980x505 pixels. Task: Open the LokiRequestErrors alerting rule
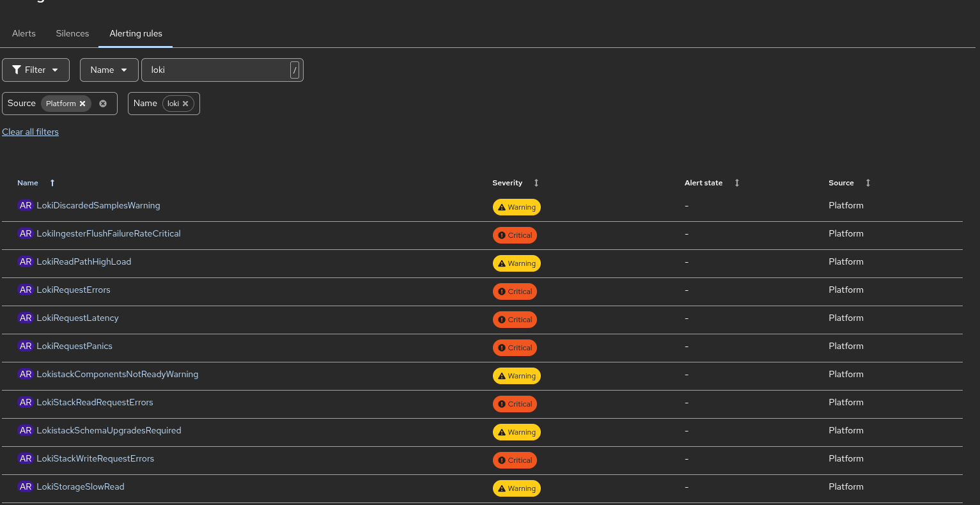[74, 290]
